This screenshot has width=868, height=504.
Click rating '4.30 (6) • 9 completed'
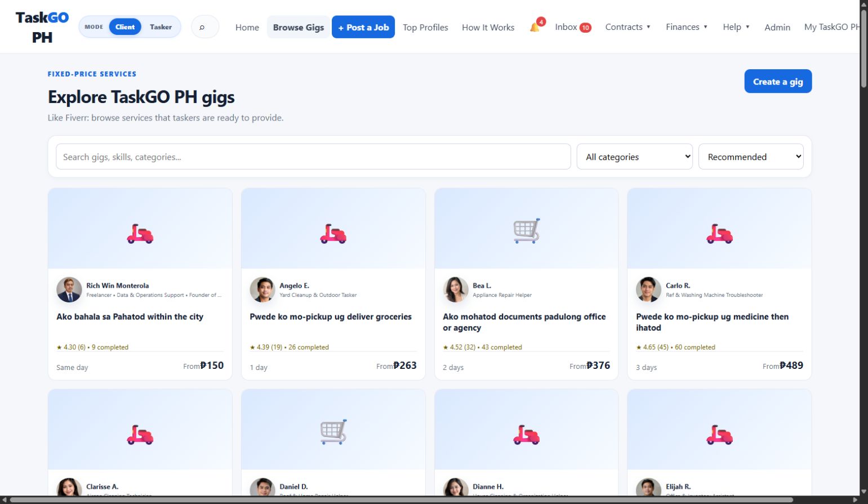[92, 347]
